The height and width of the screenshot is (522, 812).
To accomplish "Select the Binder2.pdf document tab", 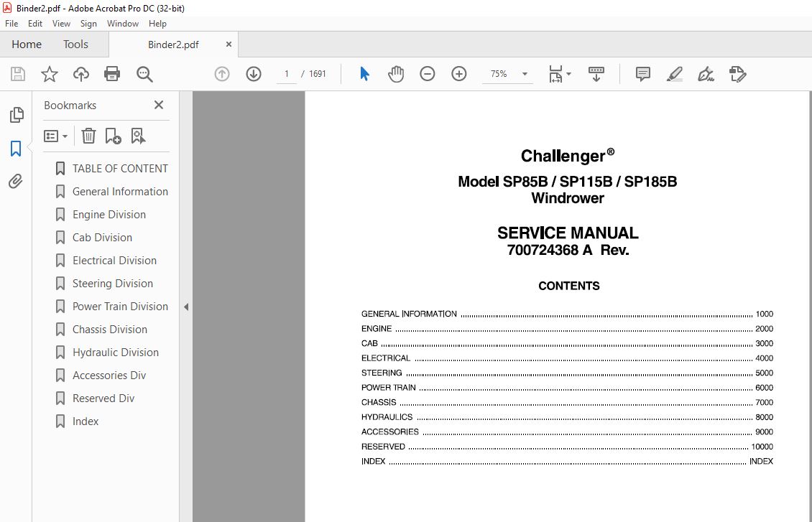I will (173, 45).
